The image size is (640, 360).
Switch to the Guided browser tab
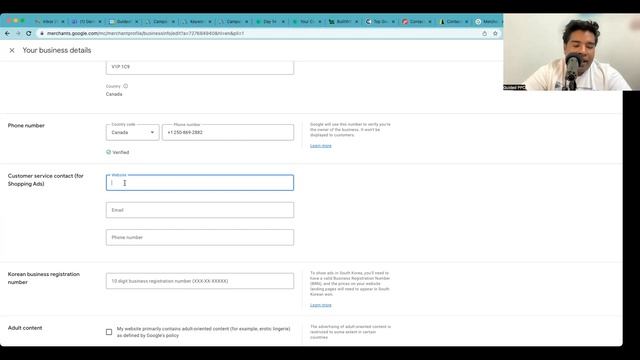(123, 21)
